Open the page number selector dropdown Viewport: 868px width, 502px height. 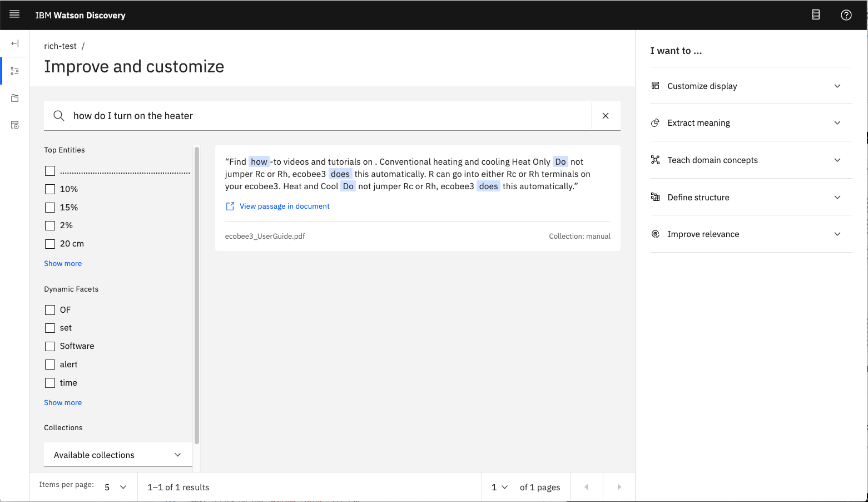(x=499, y=487)
